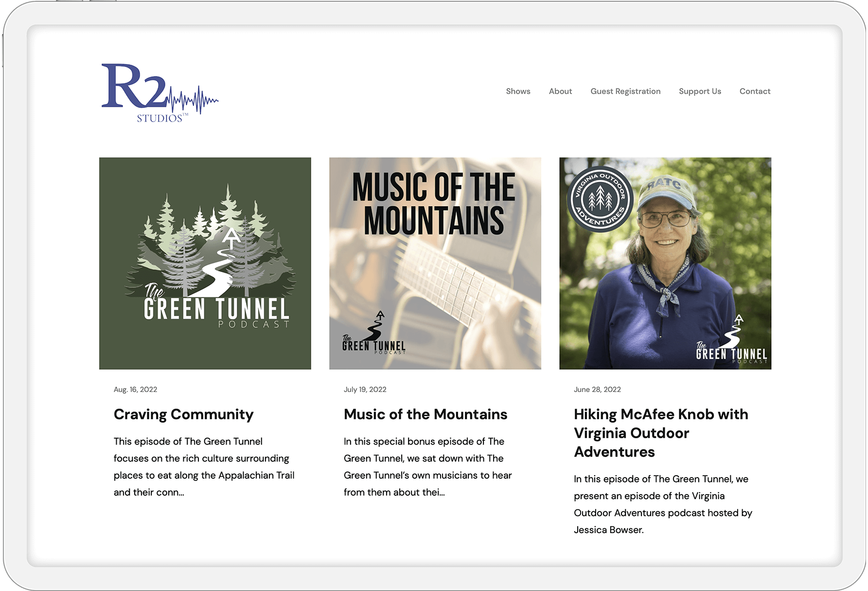This screenshot has height=591, width=868.
Task: Open the Craving Community episode title
Action: tap(183, 414)
